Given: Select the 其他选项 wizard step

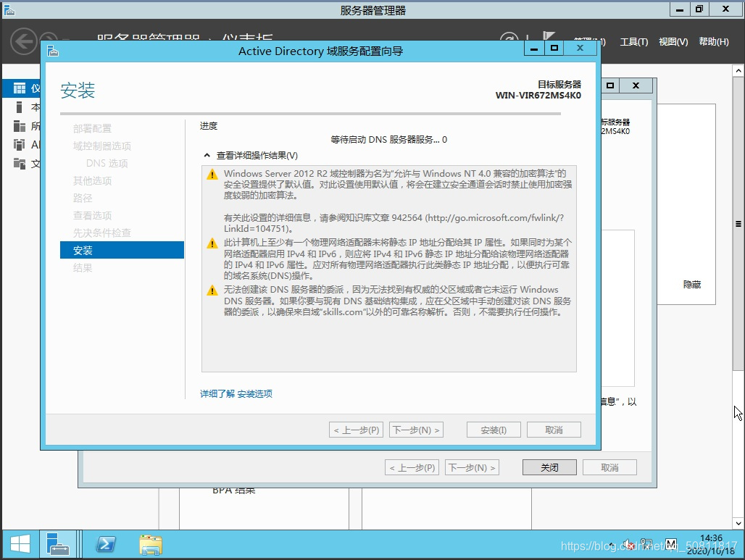Looking at the screenshot, I should [92, 180].
